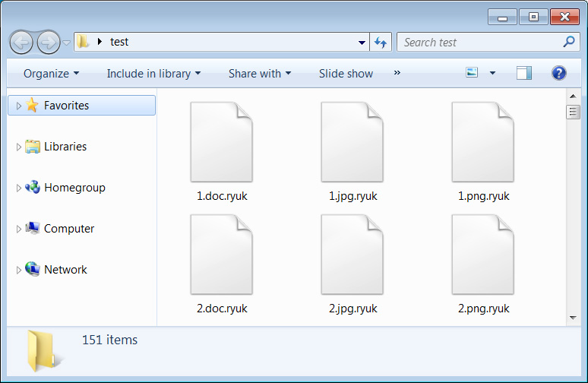Screen dimensions: 588x383
Task: Select Homegroup in navigation pane
Action: point(74,188)
